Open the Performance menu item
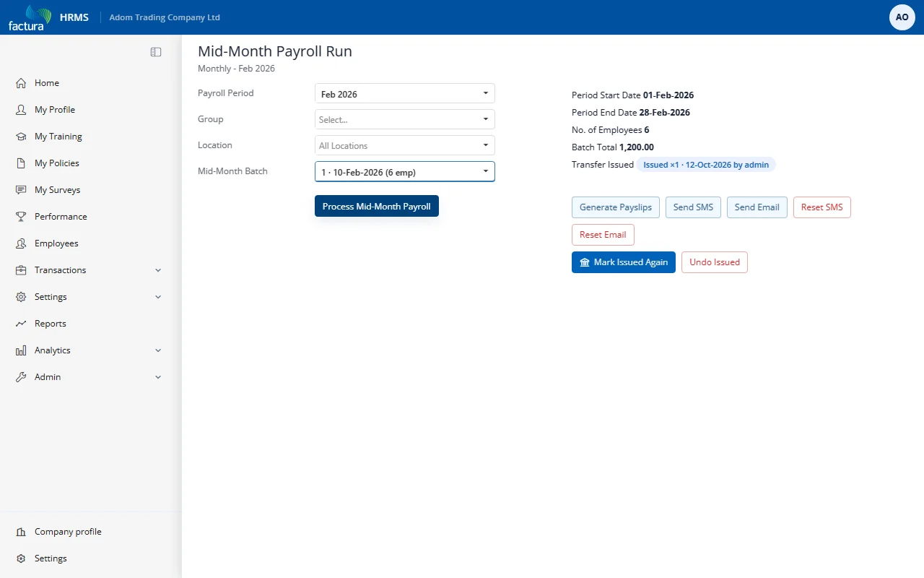 tap(61, 217)
